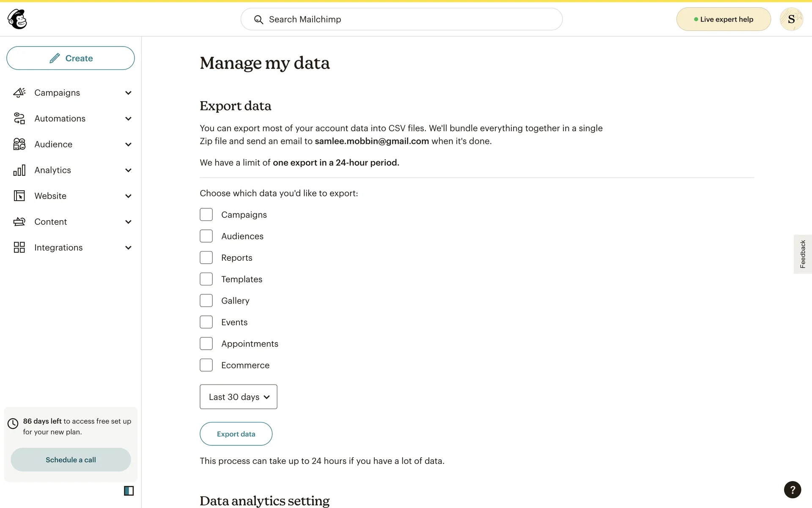Open the account avatar menu
Image resolution: width=812 pixels, height=508 pixels.
pyautogui.click(x=791, y=19)
